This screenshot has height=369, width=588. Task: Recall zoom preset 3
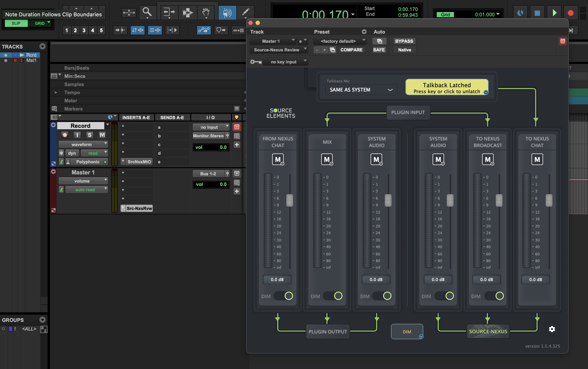coord(84,30)
